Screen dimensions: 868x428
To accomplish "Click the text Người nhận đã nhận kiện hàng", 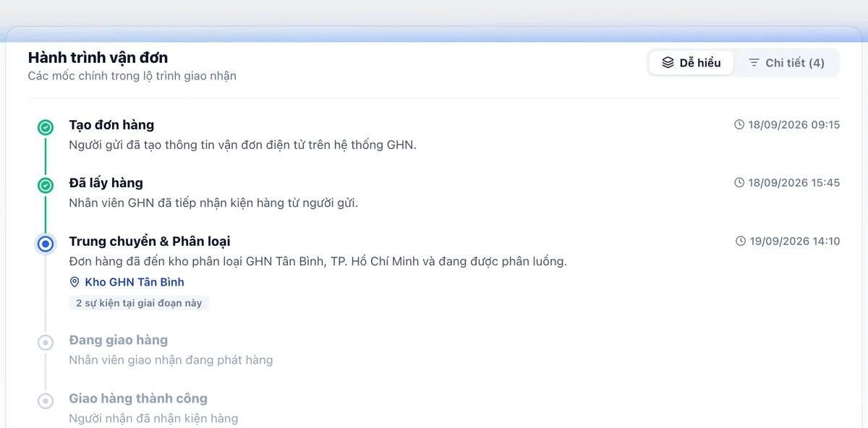I will click(153, 418).
